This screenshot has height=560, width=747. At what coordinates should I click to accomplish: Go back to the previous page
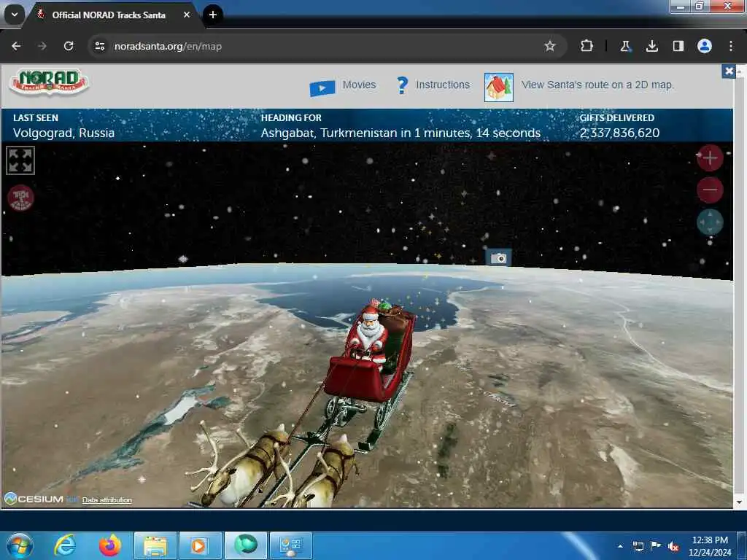[16, 46]
